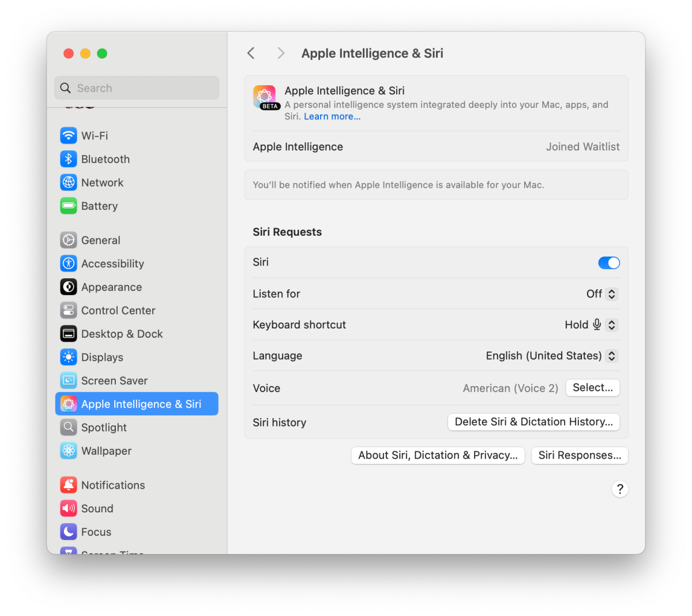692x616 pixels.
Task: Click the Siri Responses… button
Action: click(580, 455)
